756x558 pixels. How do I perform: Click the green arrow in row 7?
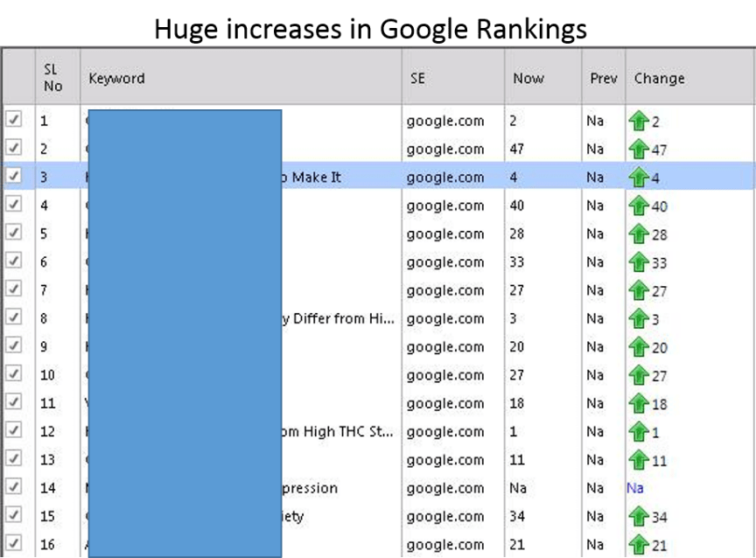pos(639,290)
